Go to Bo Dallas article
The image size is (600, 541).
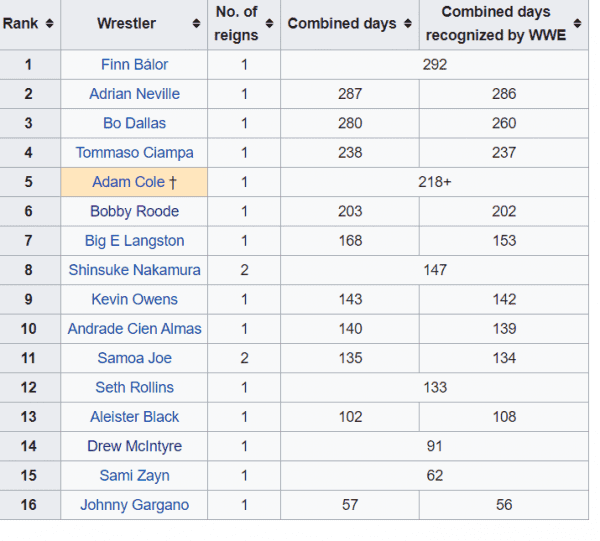(134, 123)
